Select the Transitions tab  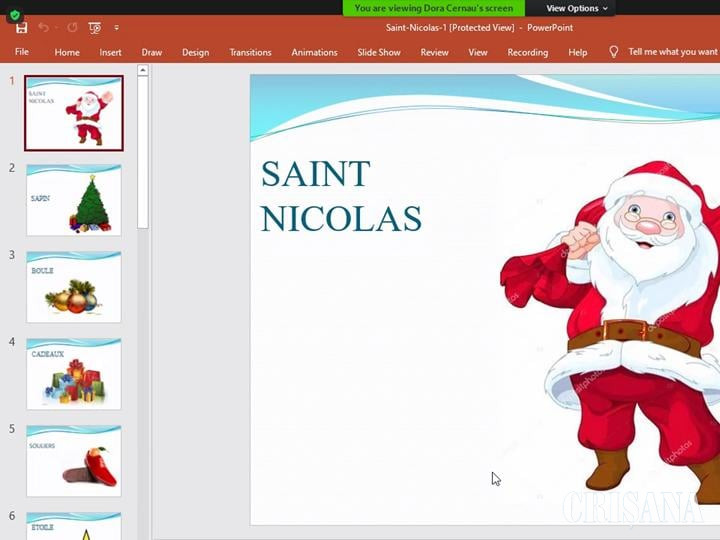click(x=250, y=52)
